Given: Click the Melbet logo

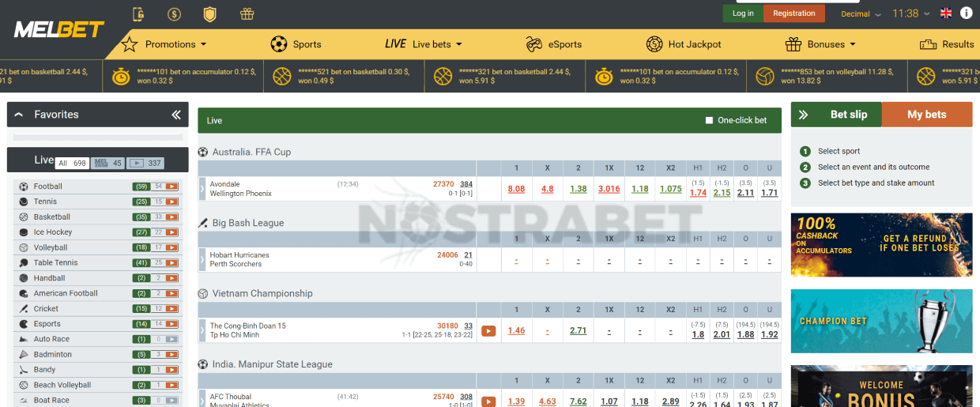Looking at the screenshot, I should [59, 30].
